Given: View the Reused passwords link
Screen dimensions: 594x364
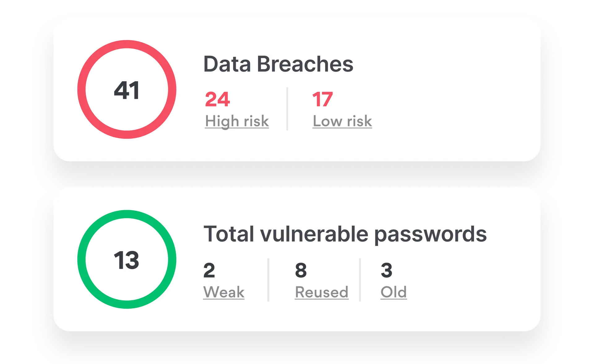Looking at the screenshot, I should click(321, 292).
